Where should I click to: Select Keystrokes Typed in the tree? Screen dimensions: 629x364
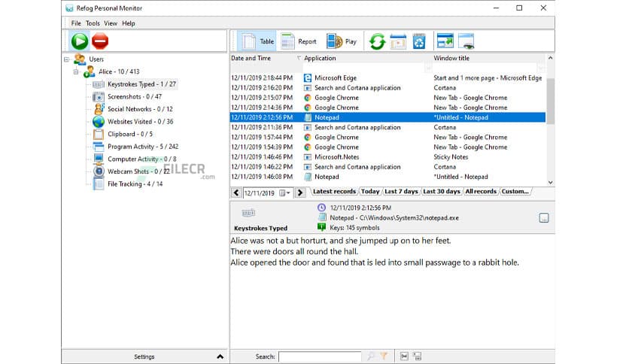point(141,84)
